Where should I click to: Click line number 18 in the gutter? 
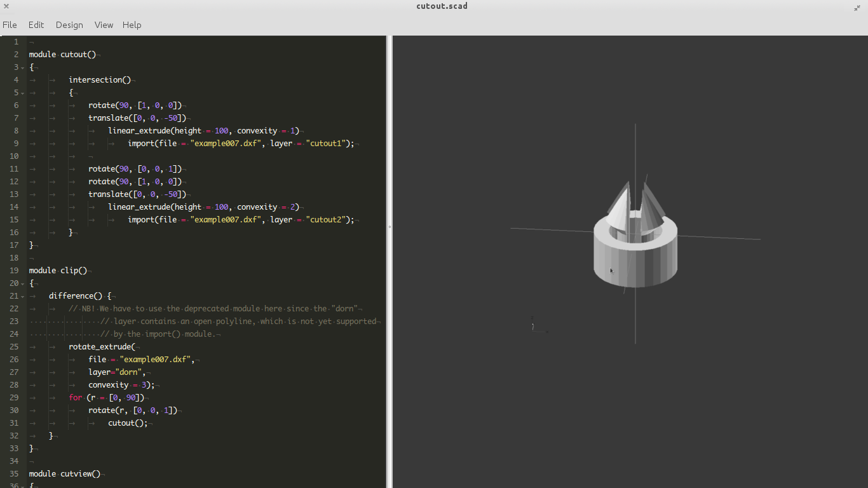(x=14, y=258)
